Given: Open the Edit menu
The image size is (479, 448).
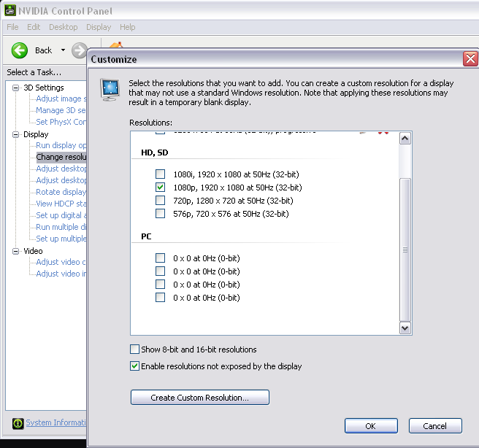Looking at the screenshot, I should coord(34,27).
